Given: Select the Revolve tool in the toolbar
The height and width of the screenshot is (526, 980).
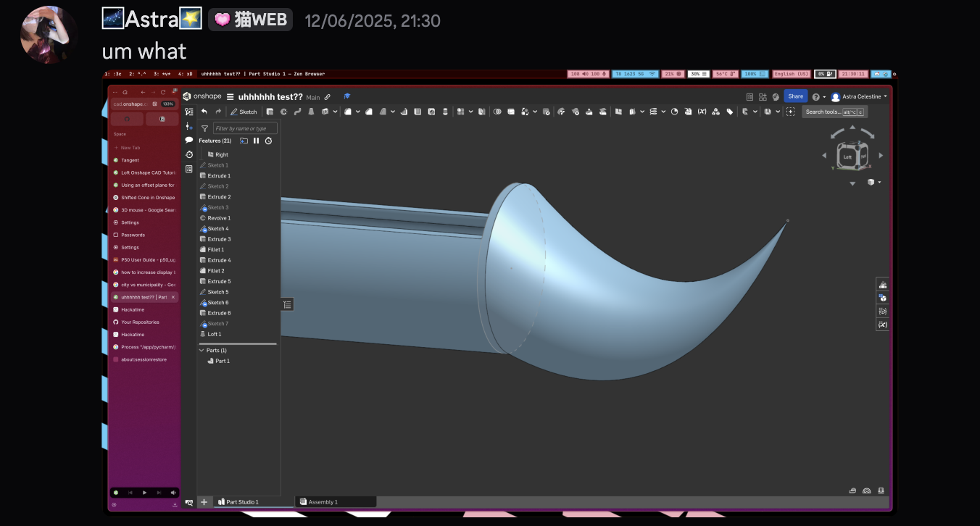Looking at the screenshot, I should 283,112.
